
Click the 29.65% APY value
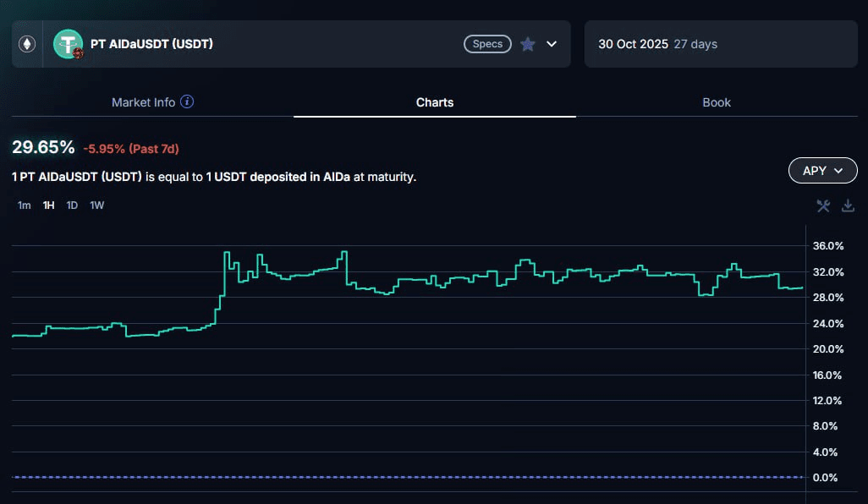click(x=43, y=147)
